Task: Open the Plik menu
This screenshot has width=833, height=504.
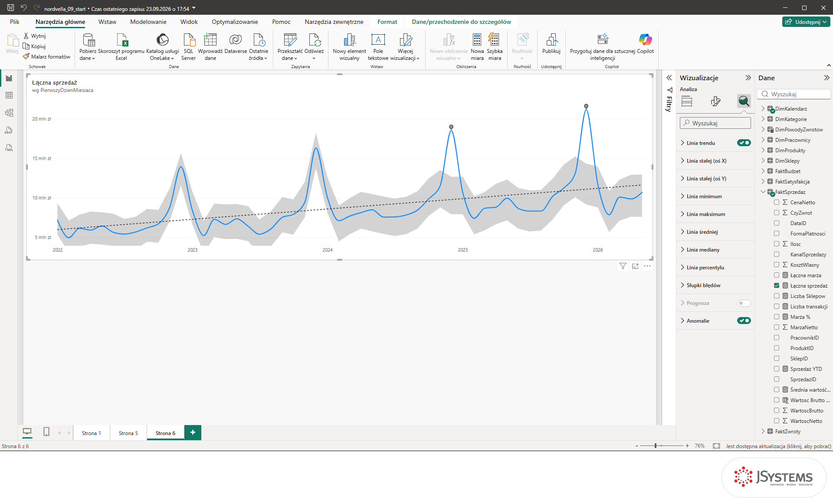Action: (15, 22)
